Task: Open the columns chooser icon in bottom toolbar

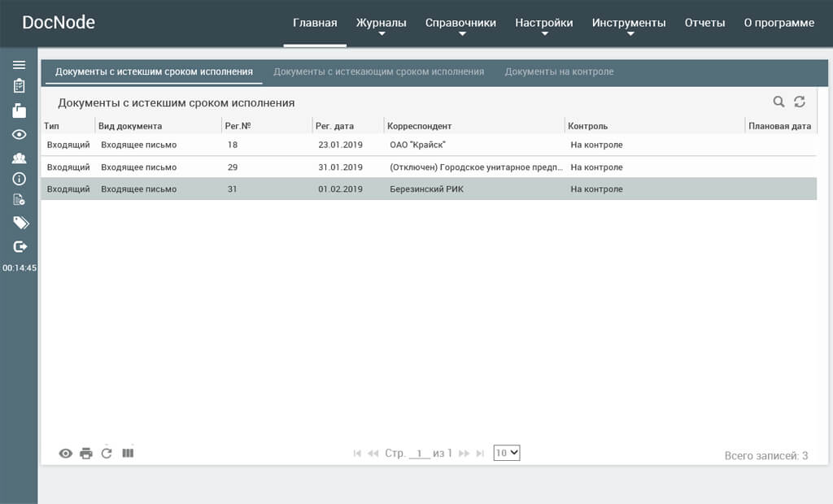Action: click(128, 453)
